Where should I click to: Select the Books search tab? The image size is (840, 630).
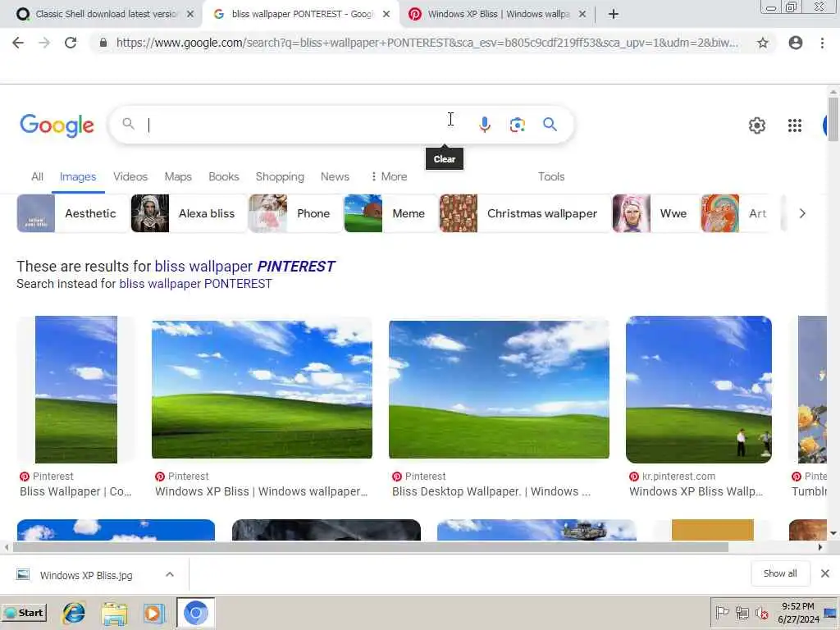(223, 177)
